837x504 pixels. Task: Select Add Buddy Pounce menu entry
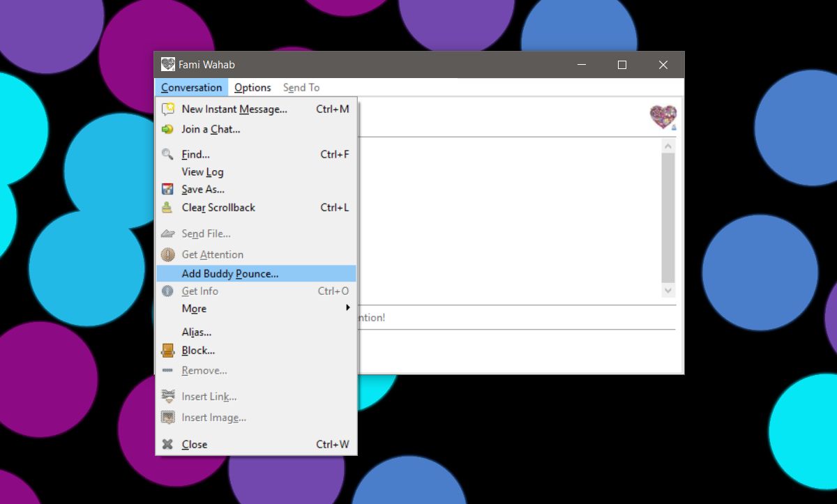pyautogui.click(x=256, y=273)
